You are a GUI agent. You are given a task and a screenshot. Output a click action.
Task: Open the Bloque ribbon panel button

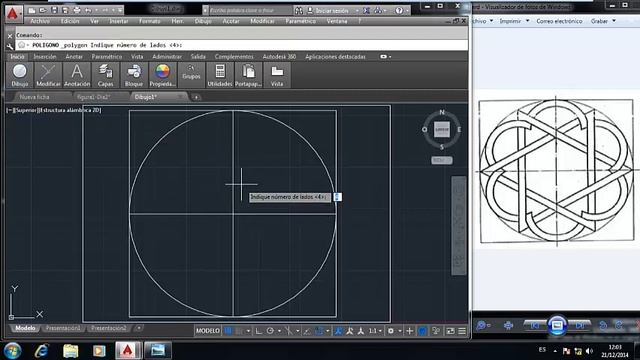(134, 75)
